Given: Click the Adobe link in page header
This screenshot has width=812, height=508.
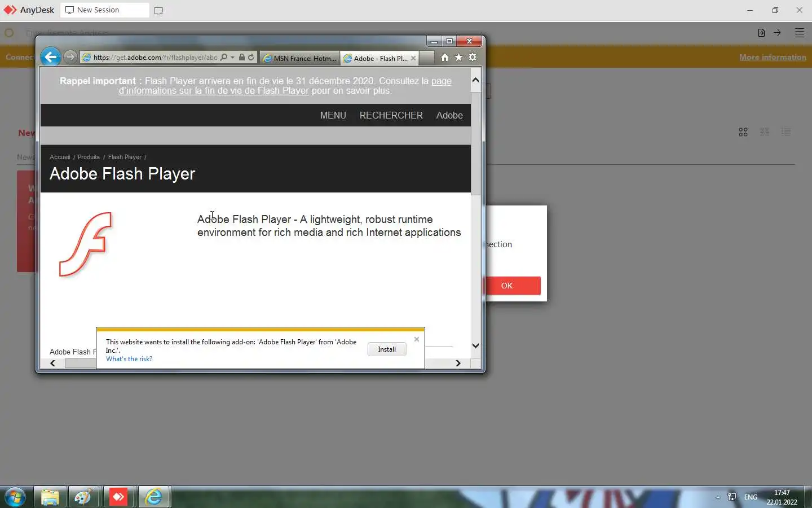Looking at the screenshot, I should click(449, 115).
